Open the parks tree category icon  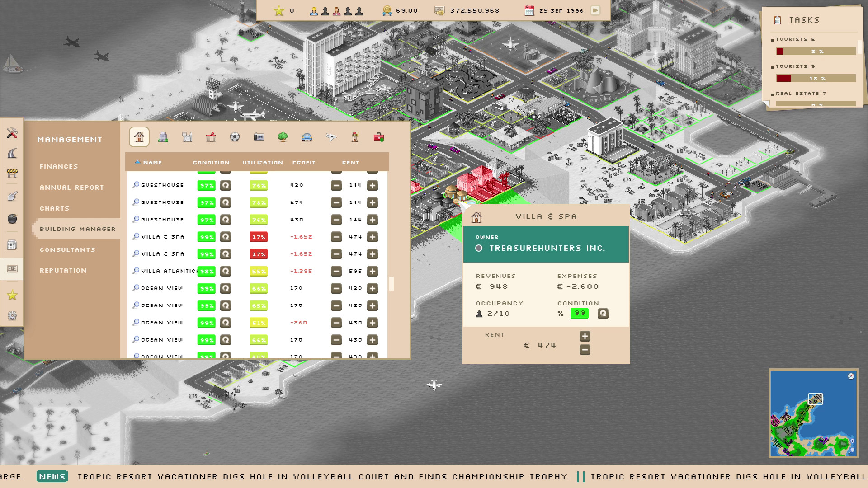(x=283, y=137)
